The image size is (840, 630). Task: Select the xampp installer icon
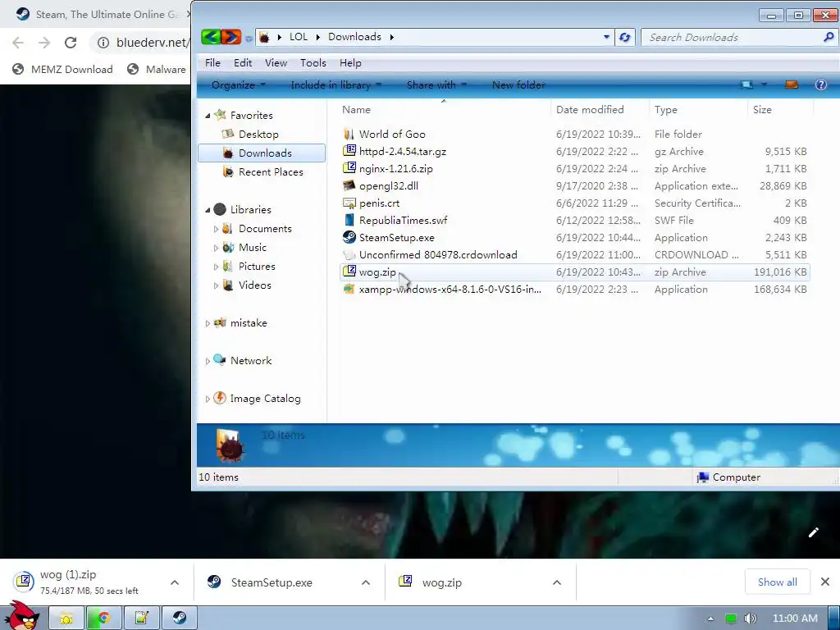click(349, 290)
